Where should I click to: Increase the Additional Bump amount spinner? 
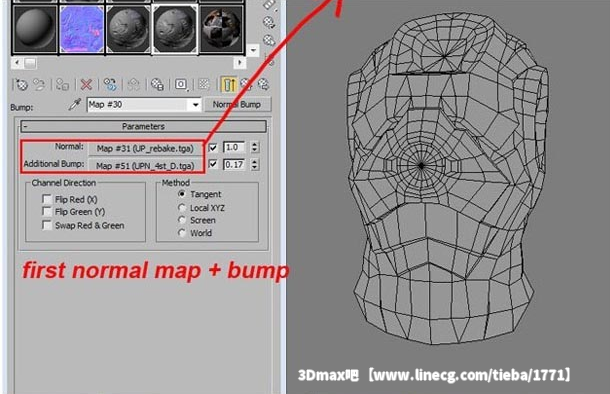[255, 161]
